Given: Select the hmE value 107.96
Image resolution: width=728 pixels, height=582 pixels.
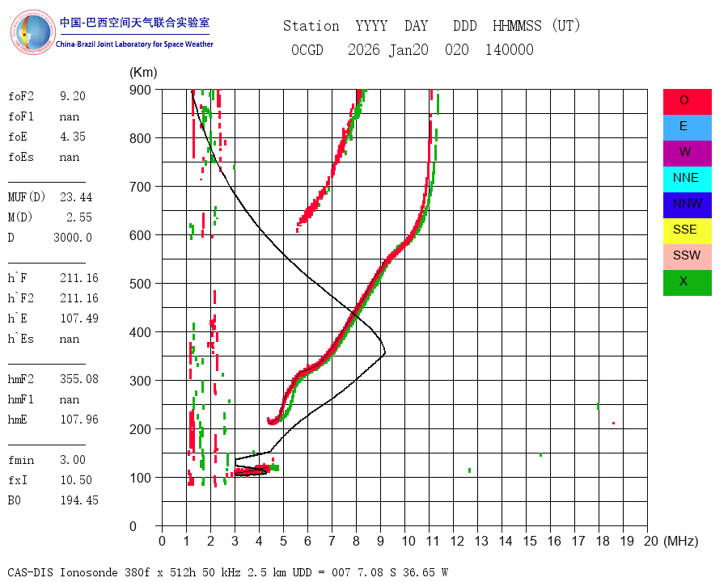Looking at the screenshot, I should pos(79,420).
